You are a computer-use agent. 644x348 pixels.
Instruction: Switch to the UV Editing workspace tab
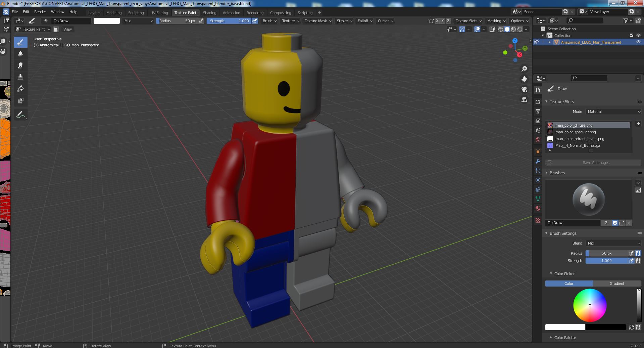pos(159,13)
